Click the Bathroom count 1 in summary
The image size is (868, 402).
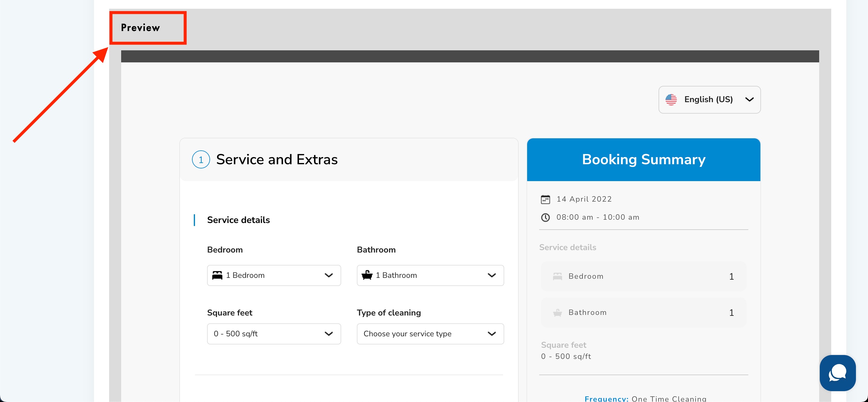(x=731, y=313)
